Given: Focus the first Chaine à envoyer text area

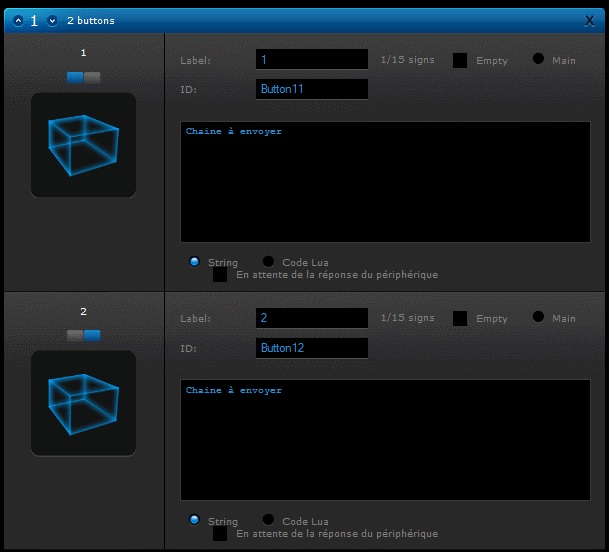Looking at the screenshot, I should [385, 182].
